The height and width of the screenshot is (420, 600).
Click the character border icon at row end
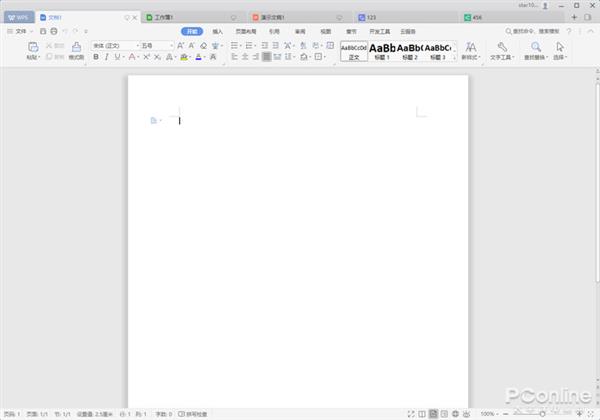pos(213,57)
